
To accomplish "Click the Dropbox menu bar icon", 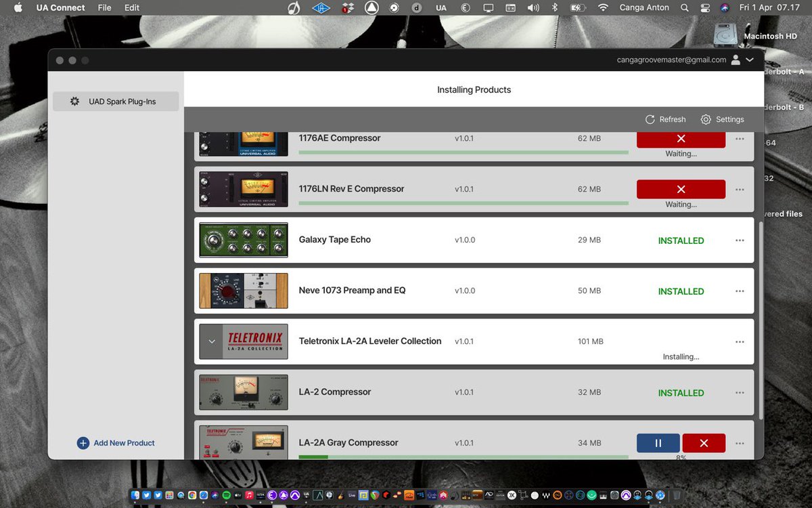I will pyautogui.click(x=347, y=7).
